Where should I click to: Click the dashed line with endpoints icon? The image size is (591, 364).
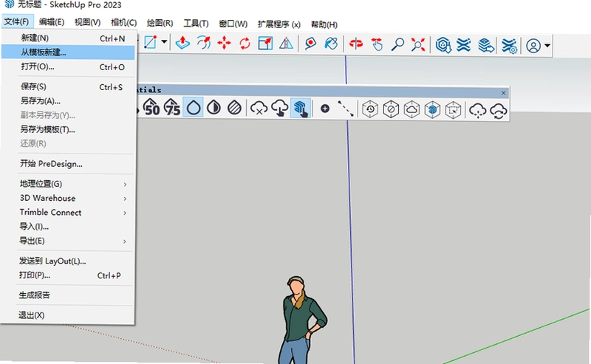346,109
